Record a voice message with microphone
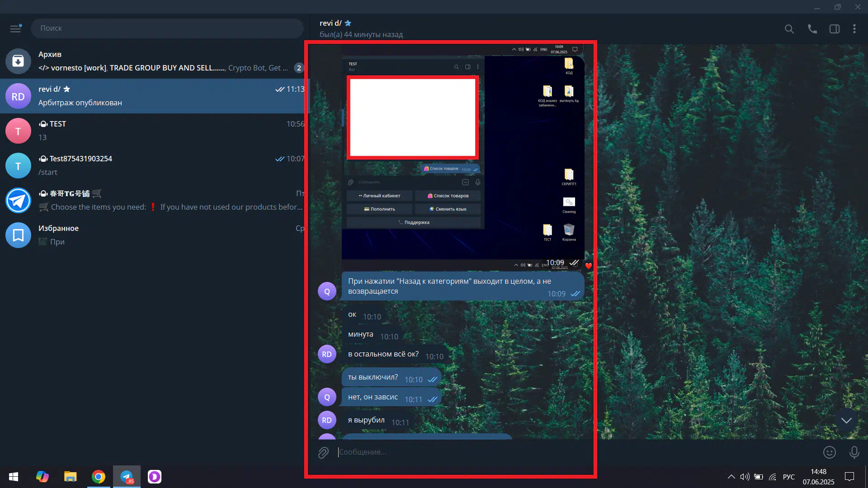868x488 pixels. (x=854, y=452)
